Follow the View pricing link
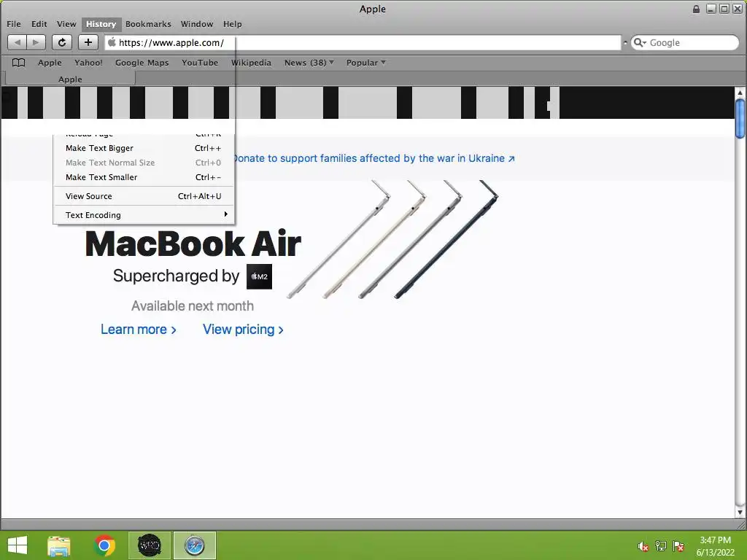The image size is (747, 560). click(x=243, y=330)
